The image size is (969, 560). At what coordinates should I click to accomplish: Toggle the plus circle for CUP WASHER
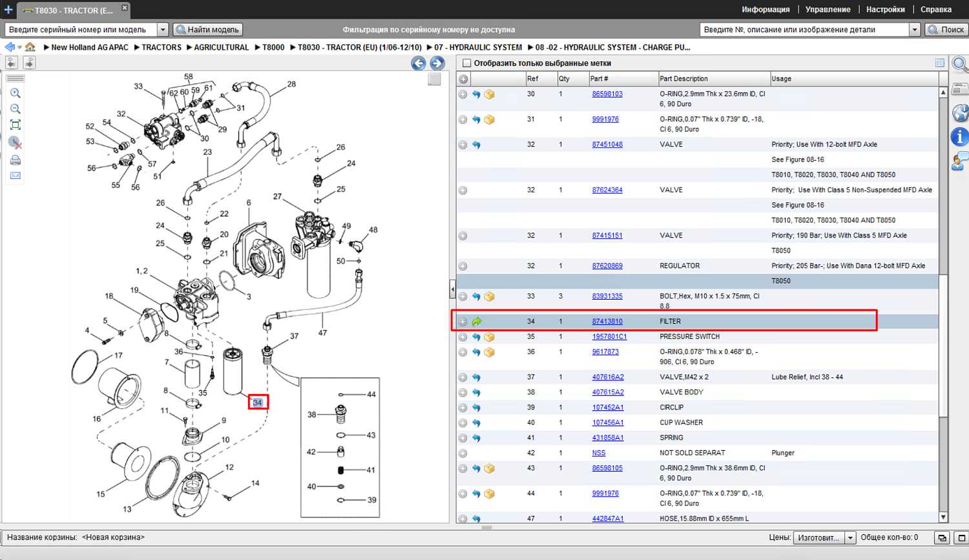[x=463, y=423]
